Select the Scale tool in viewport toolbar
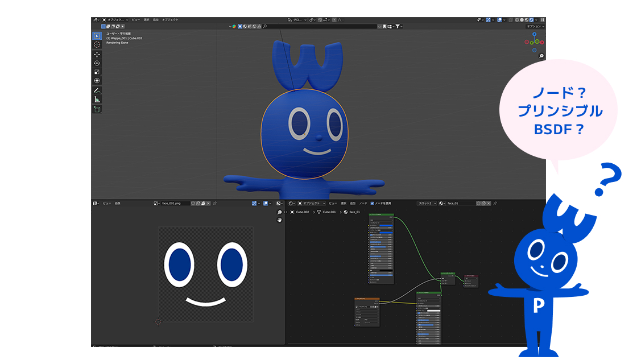 point(97,72)
